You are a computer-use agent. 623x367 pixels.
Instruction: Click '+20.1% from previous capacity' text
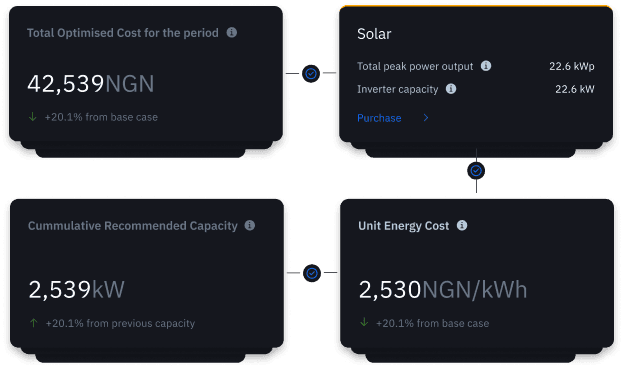(x=120, y=323)
